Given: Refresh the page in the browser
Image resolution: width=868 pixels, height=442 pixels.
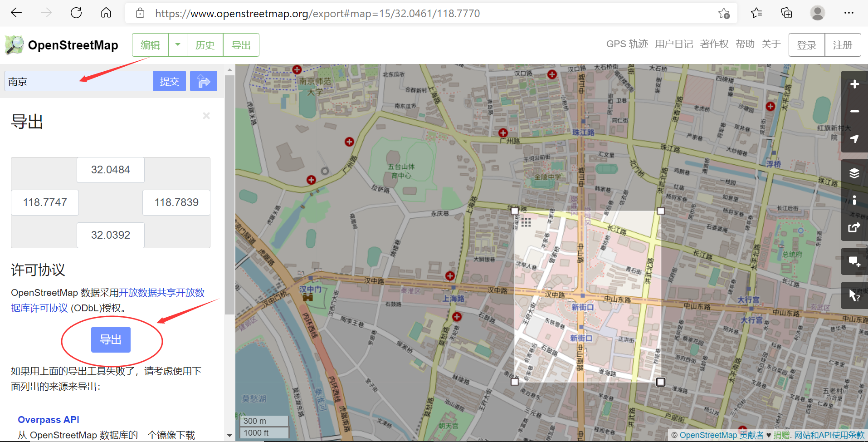Looking at the screenshot, I should pos(76,13).
